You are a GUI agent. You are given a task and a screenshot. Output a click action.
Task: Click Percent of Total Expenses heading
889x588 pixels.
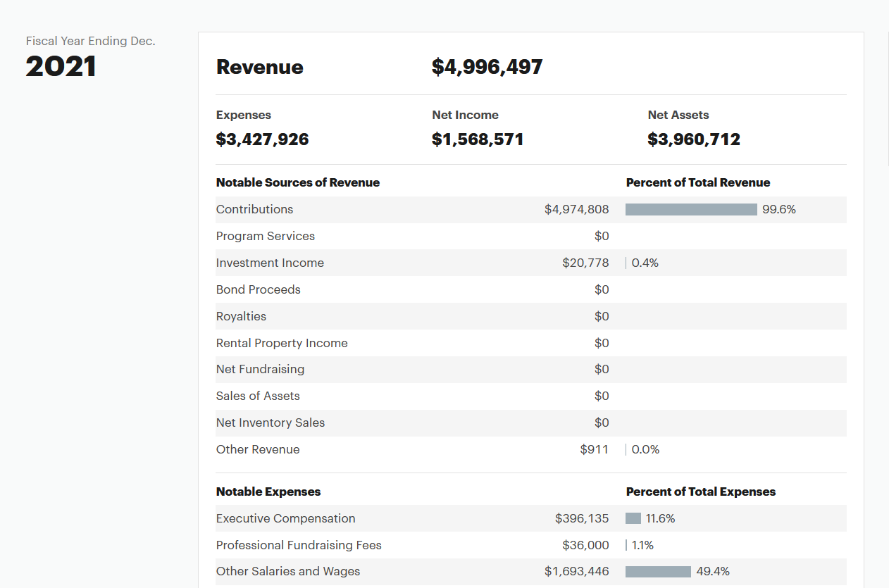(701, 492)
